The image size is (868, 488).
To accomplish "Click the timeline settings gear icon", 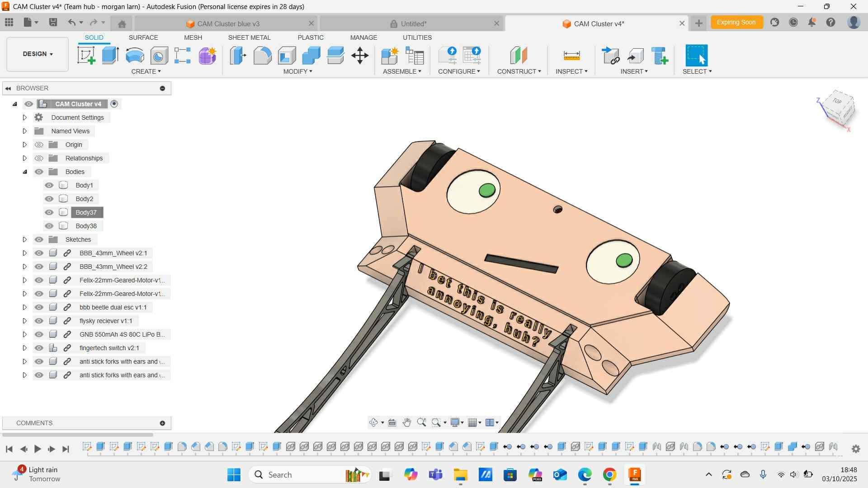I will [x=855, y=449].
